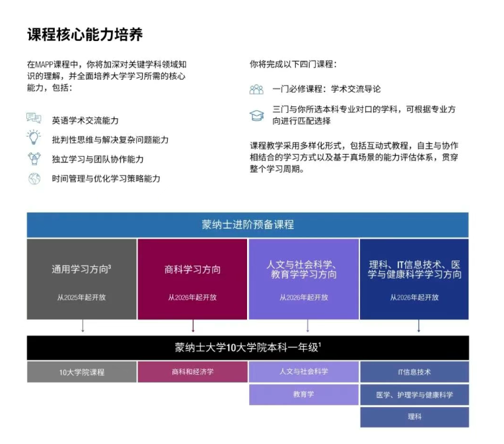
Task: Choose the dark blue 理科、IT信息技术 direction box
Action: (414, 279)
